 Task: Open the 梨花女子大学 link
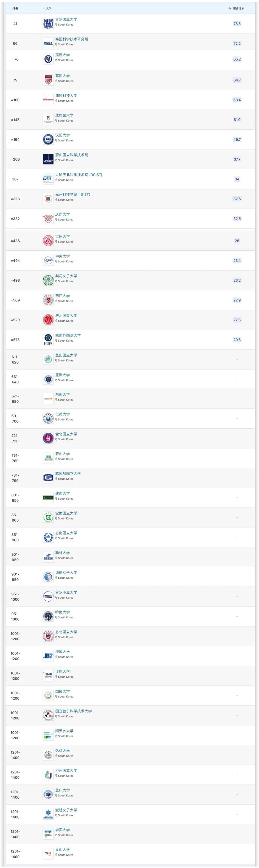pos(66,276)
